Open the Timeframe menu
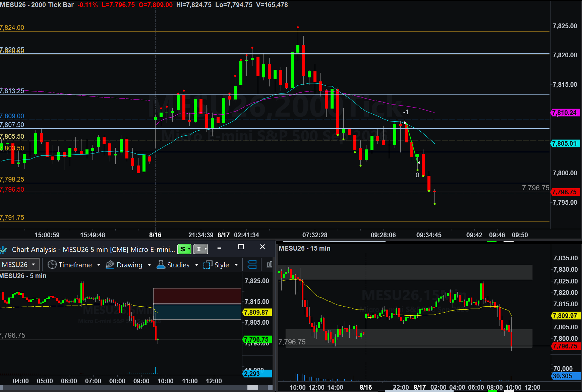Viewport: 582px width, 392px height. coord(75,265)
